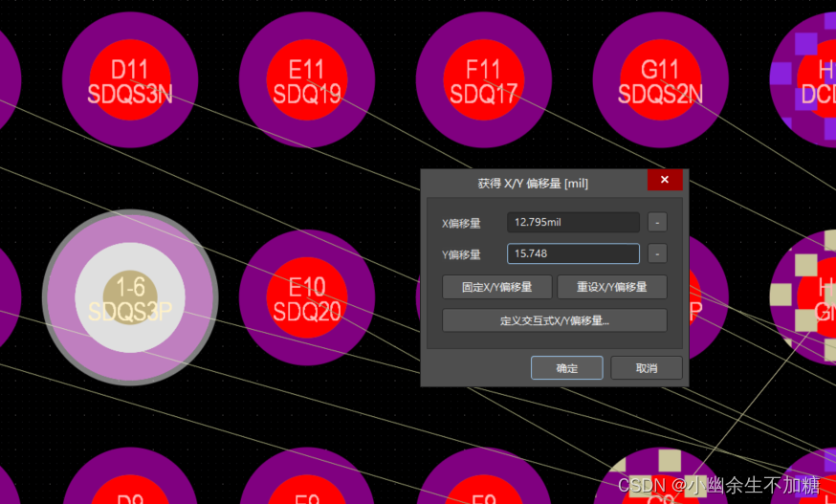Select pad G11 SDQS2N
The width and height of the screenshot is (836, 504).
click(x=661, y=80)
